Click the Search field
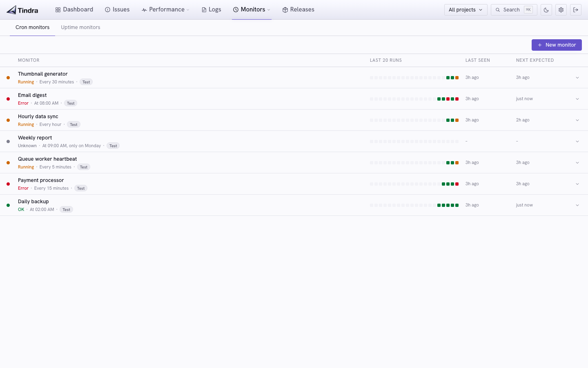Screen dimensions: 588x368 514,10
